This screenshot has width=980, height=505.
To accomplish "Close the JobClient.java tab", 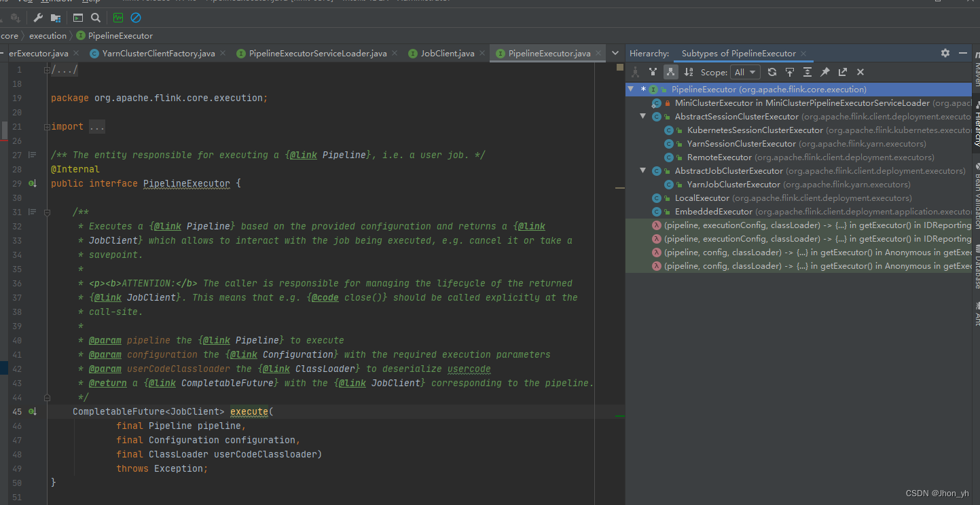I will (482, 53).
